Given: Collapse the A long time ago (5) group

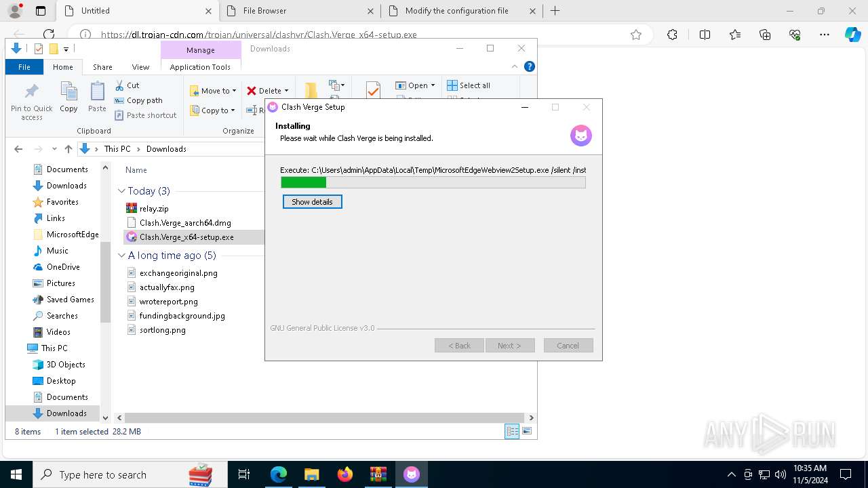Looking at the screenshot, I should 121,256.
